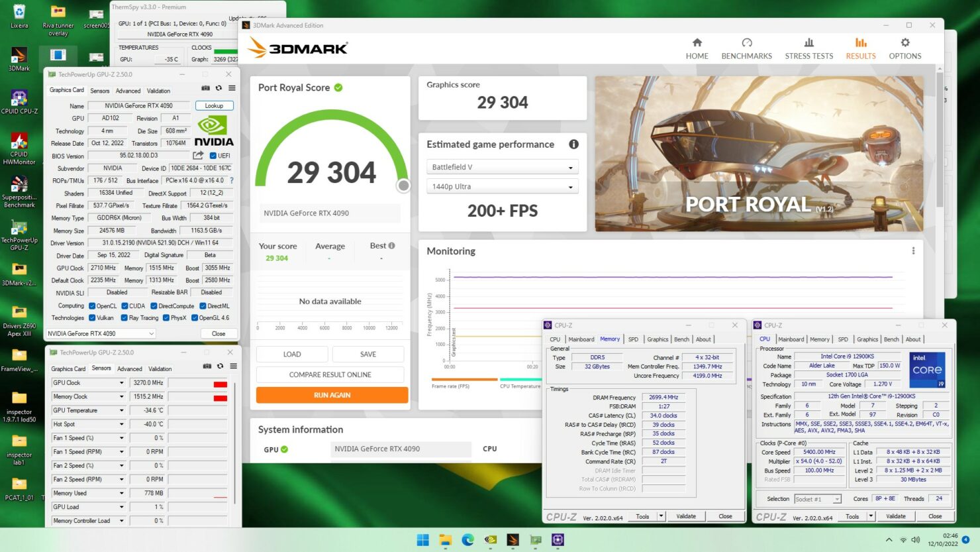Image resolution: width=980 pixels, height=552 pixels.
Task: Toggle the PhysX checkbox in GPU-Z
Action: tap(166, 318)
